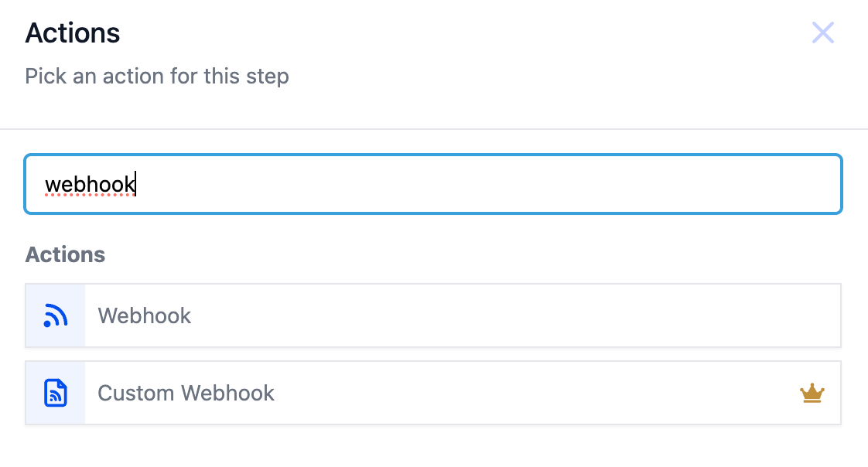Click the "Pick an action for this step" subtitle

(x=157, y=77)
